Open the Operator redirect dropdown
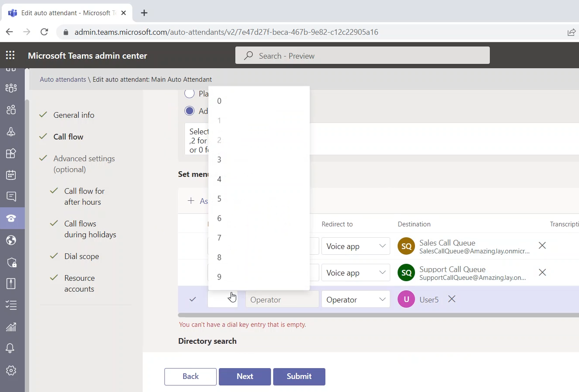The image size is (579, 392). 355,299
